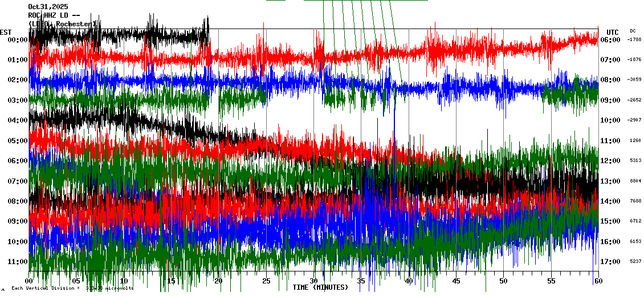Screen dimensions: 644x296
Task: Click the Oct31,2025 date header
Action: (47, 7)
